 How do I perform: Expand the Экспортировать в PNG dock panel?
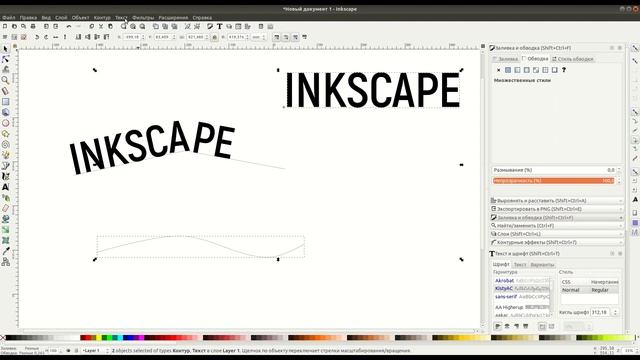(x=557, y=209)
